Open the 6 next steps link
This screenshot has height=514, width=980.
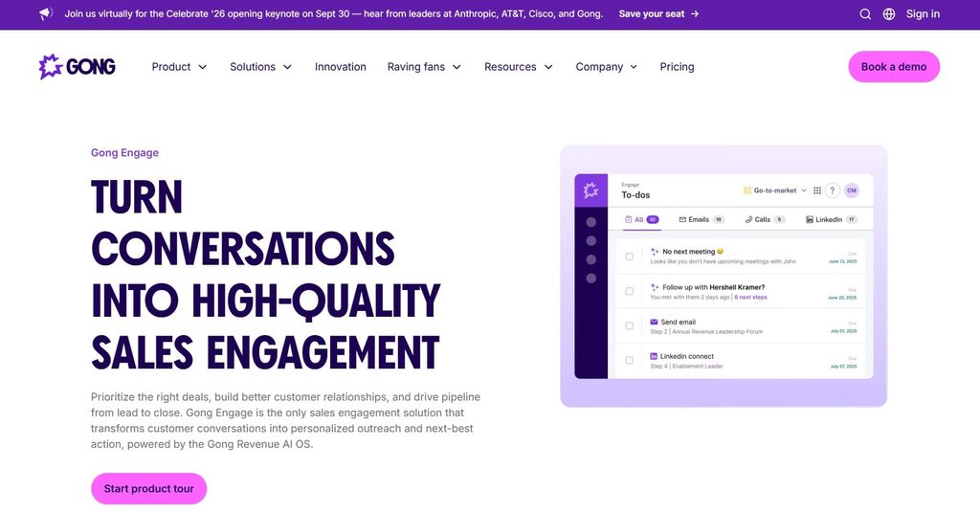[750, 297]
